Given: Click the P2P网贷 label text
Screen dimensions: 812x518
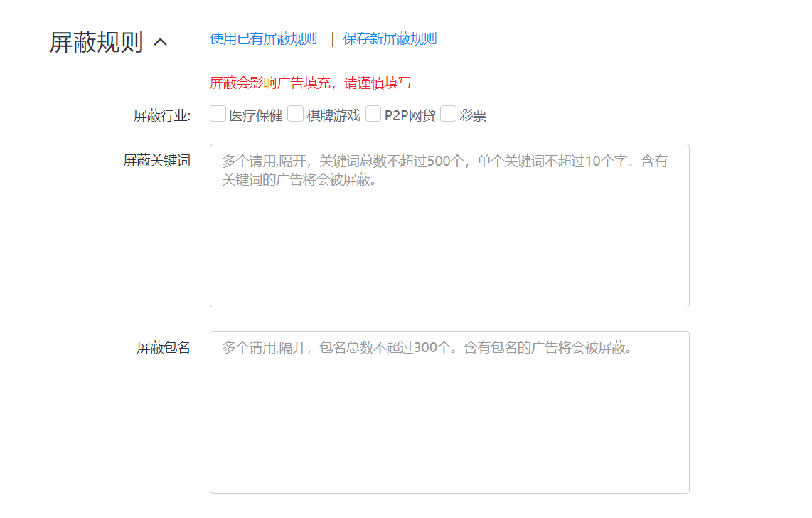Looking at the screenshot, I should pyautogui.click(x=410, y=115).
